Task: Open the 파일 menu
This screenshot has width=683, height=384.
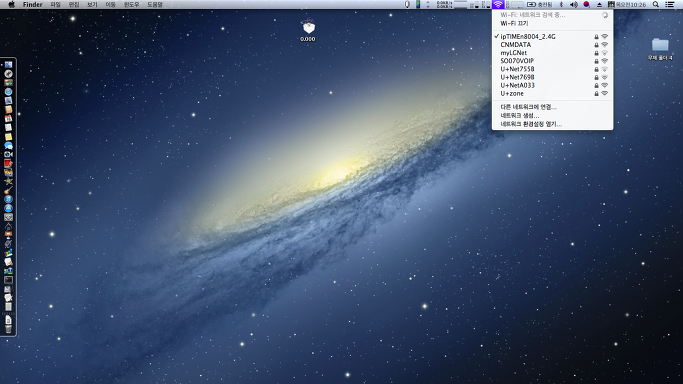Action: [x=56, y=4]
